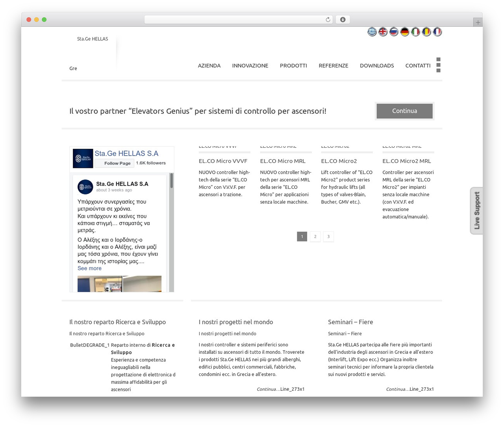Open the 'about 3 weeks ago' post timestamp

(114, 190)
